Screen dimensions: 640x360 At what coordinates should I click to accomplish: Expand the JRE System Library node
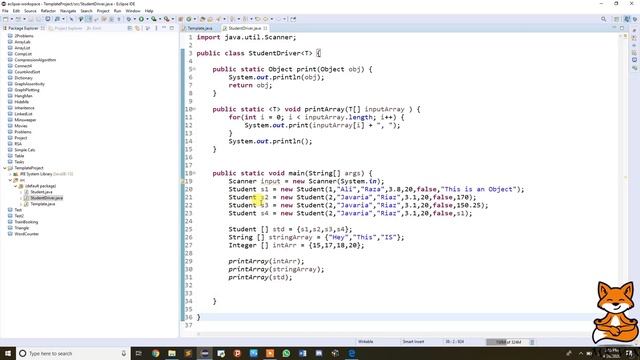coord(11,174)
